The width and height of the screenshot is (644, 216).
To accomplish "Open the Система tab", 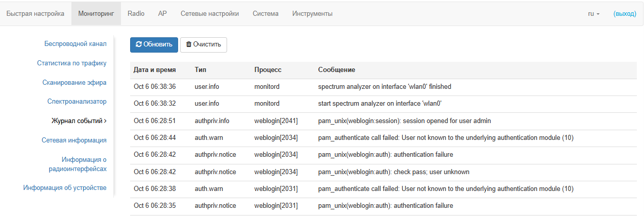I will [265, 14].
